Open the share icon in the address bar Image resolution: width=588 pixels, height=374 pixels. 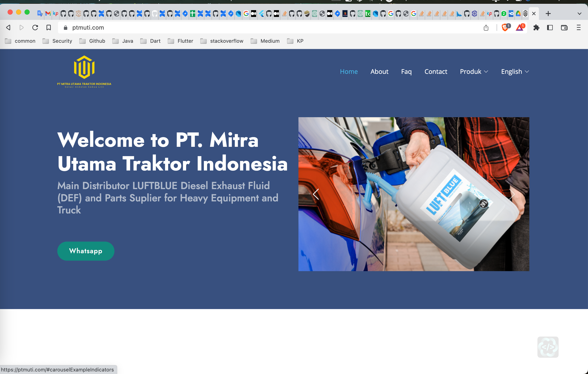(486, 27)
